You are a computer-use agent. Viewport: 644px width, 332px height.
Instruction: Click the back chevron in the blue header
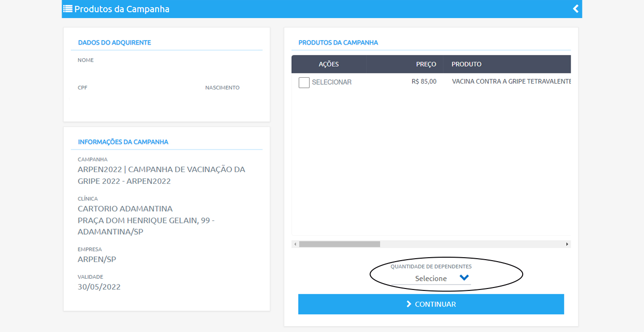[x=575, y=9]
